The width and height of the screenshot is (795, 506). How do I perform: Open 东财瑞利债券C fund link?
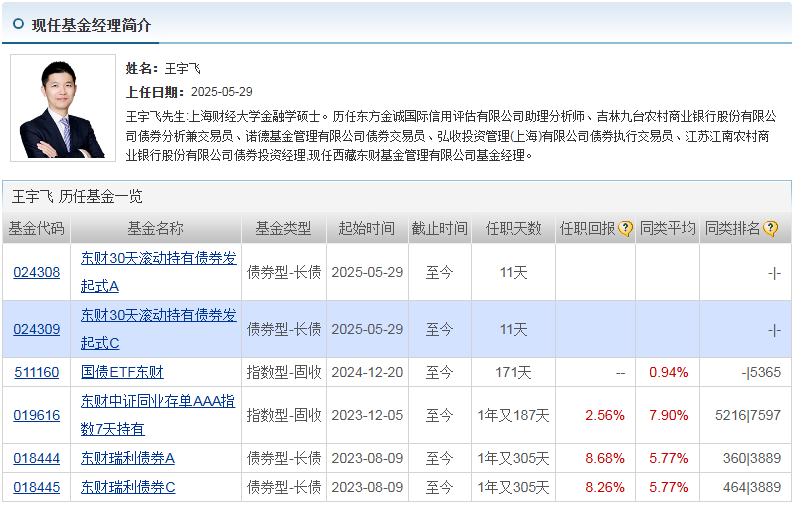pyautogui.click(x=128, y=487)
